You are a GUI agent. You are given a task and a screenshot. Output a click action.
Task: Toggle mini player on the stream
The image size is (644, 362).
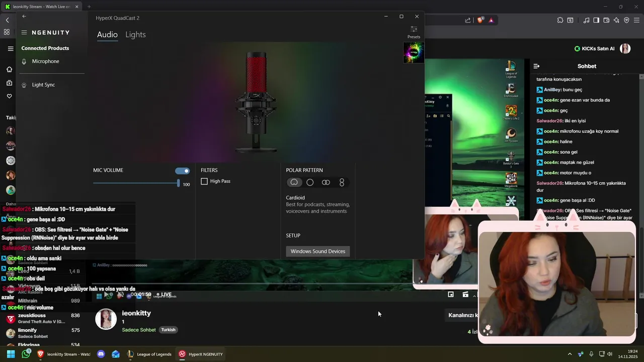pyautogui.click(x=451, y=295)
